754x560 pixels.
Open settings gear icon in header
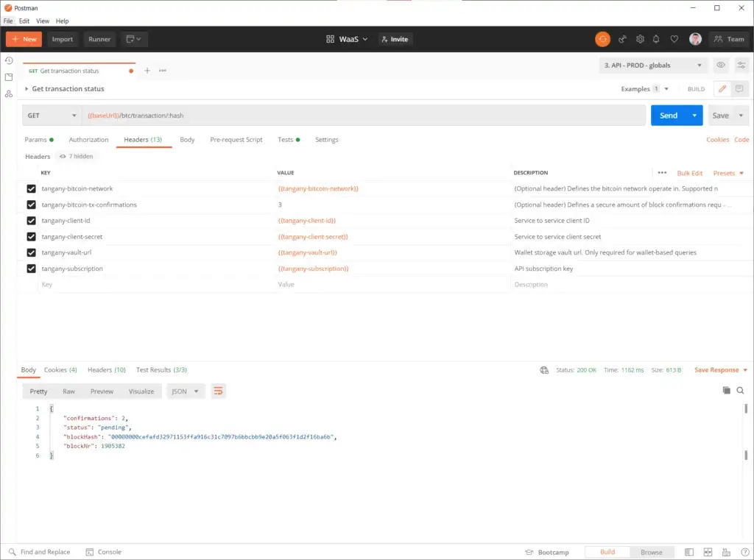click(640, 39)
